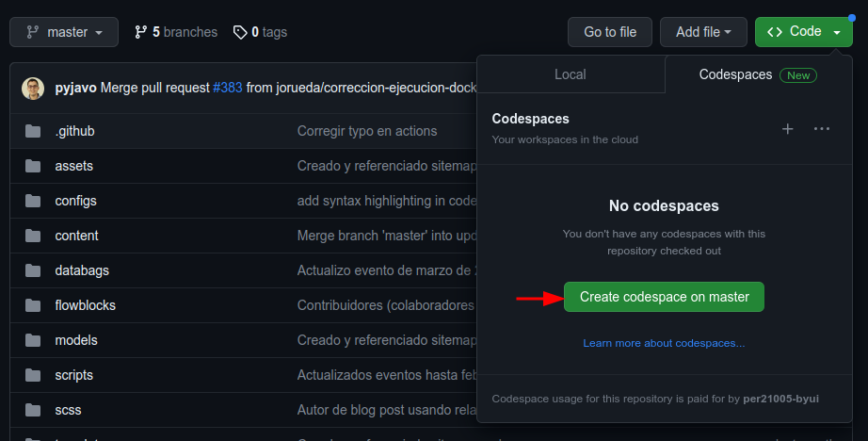868x441 pixels.
Task: Click the scripts folder icon
Action: [33, 376]
